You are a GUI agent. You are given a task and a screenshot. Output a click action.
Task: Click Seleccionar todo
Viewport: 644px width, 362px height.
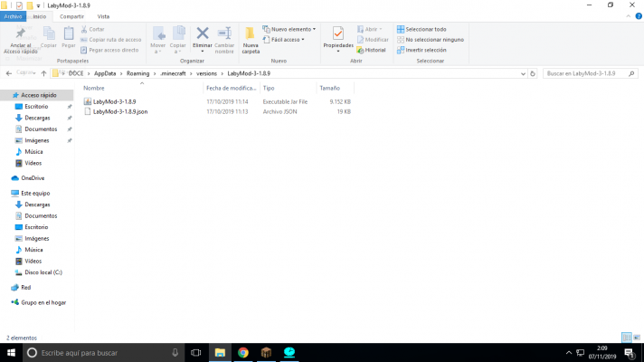click(421, 29)
